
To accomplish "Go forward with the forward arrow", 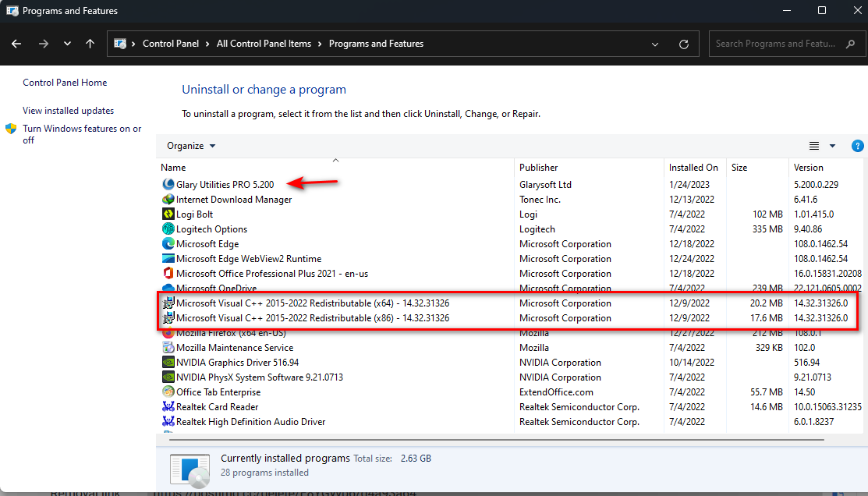I will pos(43,44).
